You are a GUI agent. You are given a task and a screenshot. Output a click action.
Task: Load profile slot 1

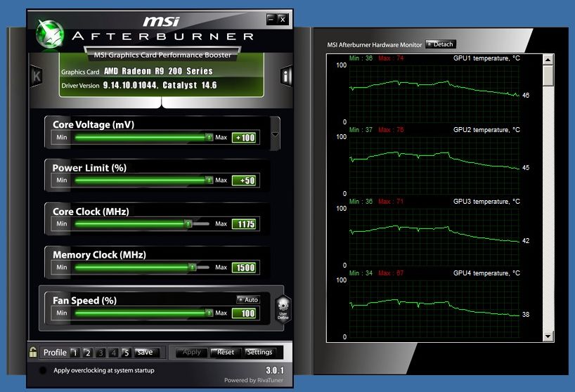[75, 353]
